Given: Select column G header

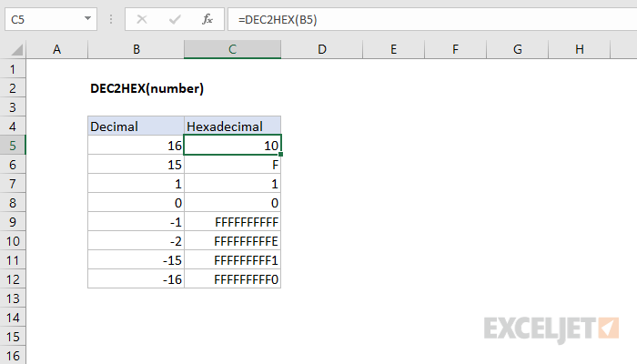Looking at the screenshot, I should (517, 49).
